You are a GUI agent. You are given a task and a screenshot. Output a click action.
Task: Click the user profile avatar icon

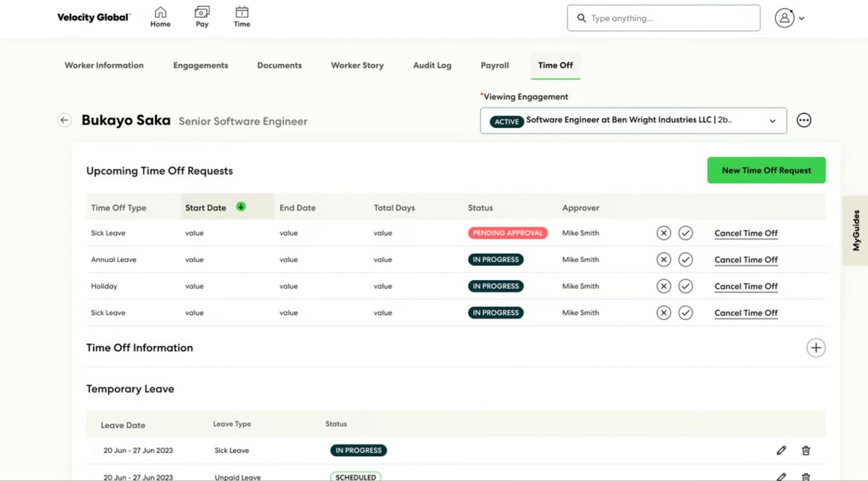(x=784, y=18)
